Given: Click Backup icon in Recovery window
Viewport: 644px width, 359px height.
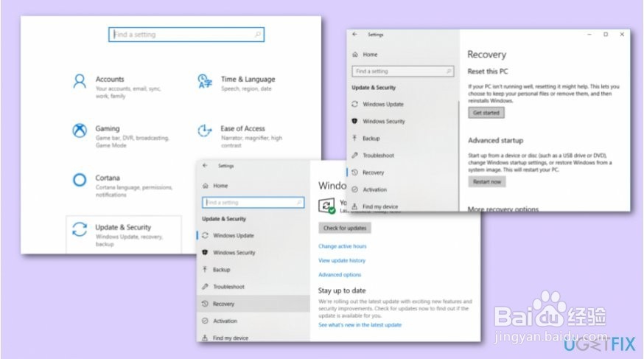Looking at the screenshot, I should point(354,138).
